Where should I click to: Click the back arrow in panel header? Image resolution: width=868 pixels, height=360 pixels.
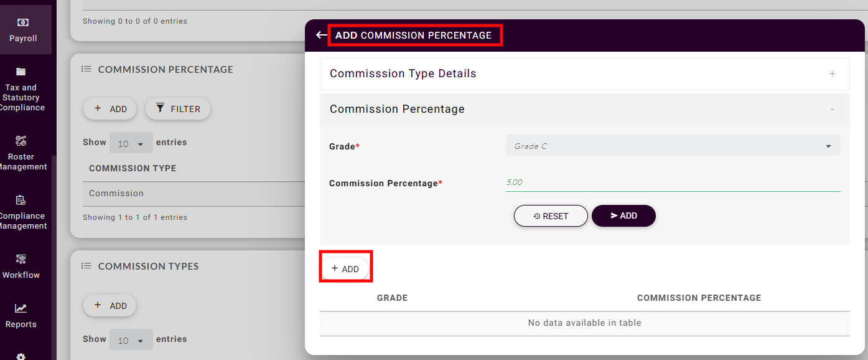(321, 36)
